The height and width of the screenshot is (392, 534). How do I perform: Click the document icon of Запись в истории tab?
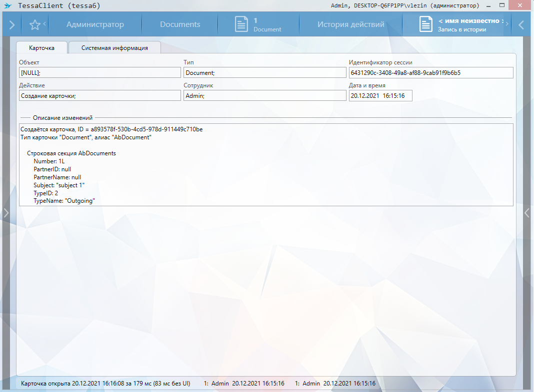pos(425,24)
